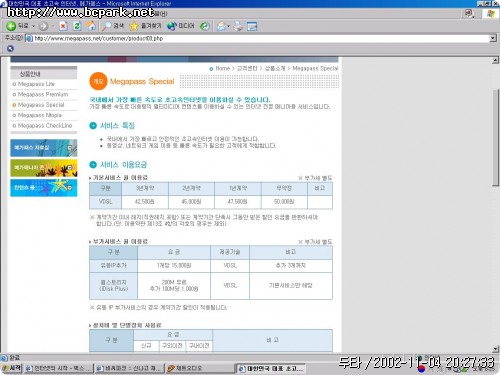The width and height of the screenshot is (500, 375).
Task: Switch to the 인터넷의 시작 taskbar window
Action: point(59,368)
